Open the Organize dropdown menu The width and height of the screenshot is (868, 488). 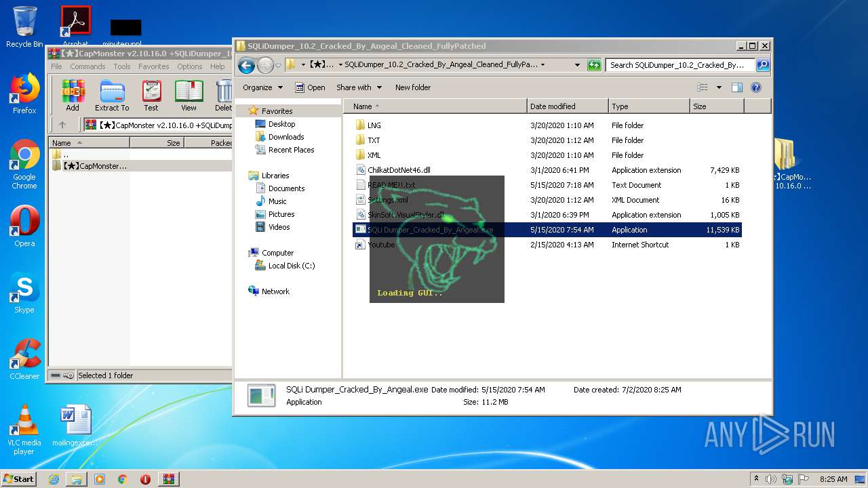(262, 87)
